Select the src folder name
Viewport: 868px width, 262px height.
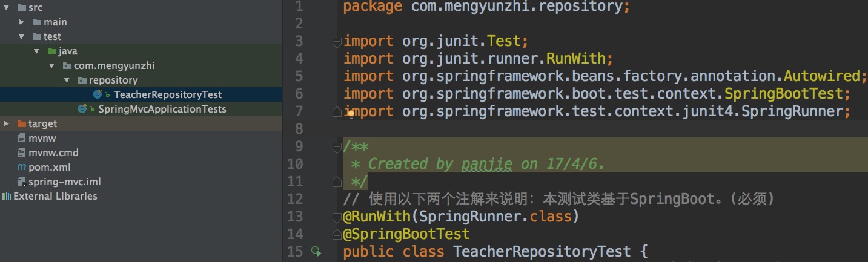point(35,8)
